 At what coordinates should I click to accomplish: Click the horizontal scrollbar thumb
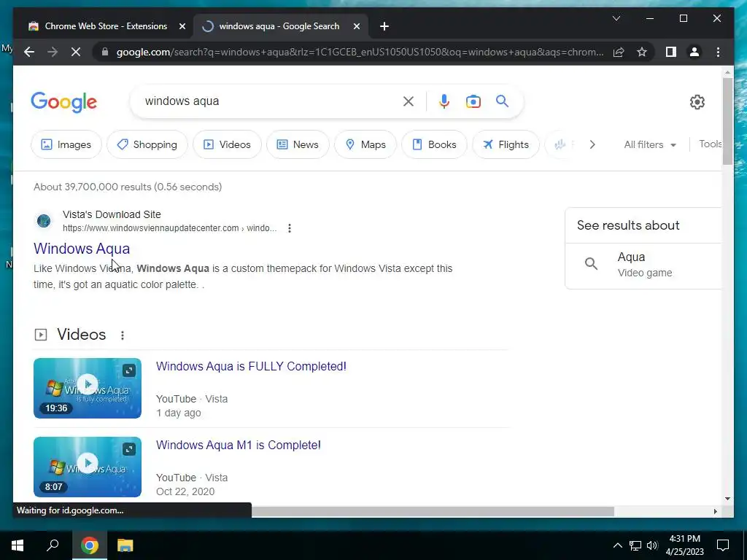coord(433,511)
